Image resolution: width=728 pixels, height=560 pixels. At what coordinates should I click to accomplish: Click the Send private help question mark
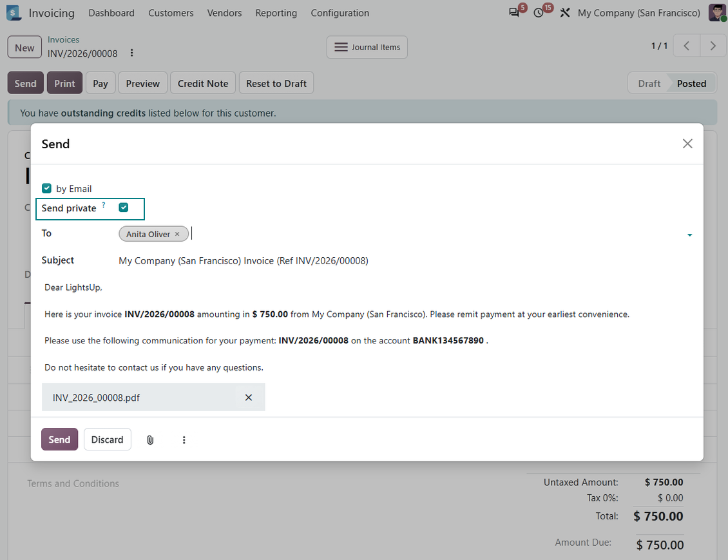104,205
